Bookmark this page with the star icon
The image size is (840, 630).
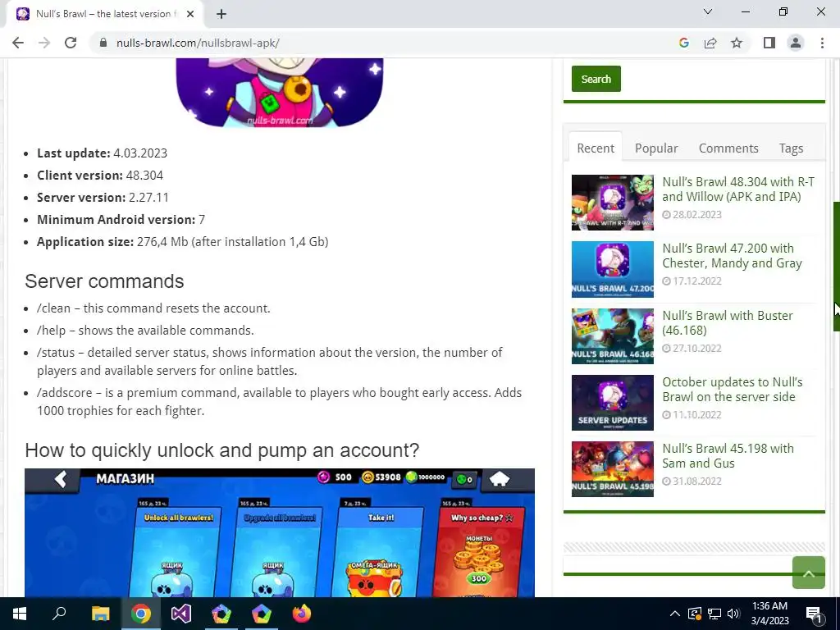[x=737, y=43]
